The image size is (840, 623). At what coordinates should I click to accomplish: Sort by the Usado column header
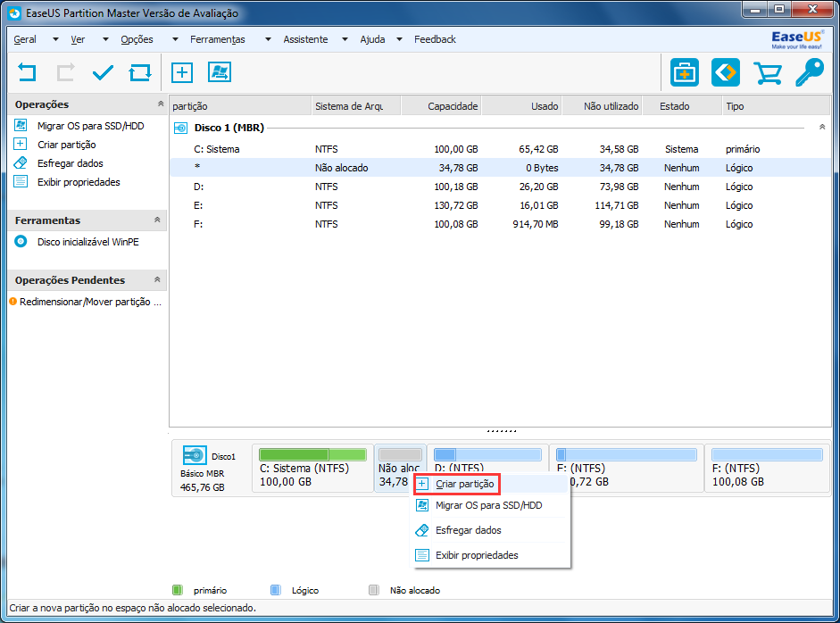click(x=521, y=106)
